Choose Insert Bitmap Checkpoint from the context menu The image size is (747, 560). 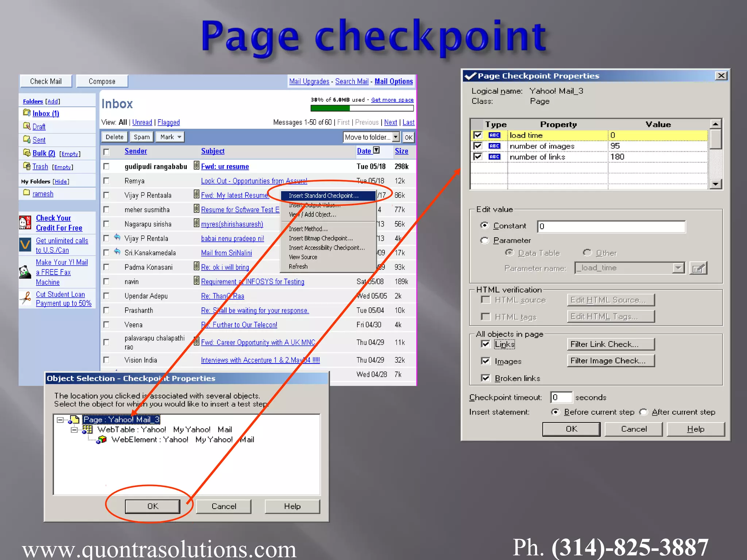pyautogui.click(x=321, y=238)
